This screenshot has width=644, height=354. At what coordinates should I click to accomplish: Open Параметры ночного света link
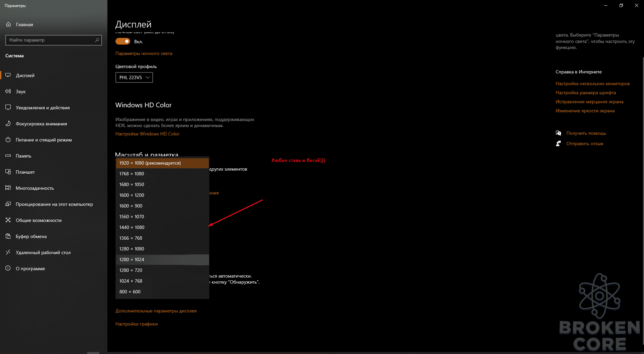click(x=144, y=53)
